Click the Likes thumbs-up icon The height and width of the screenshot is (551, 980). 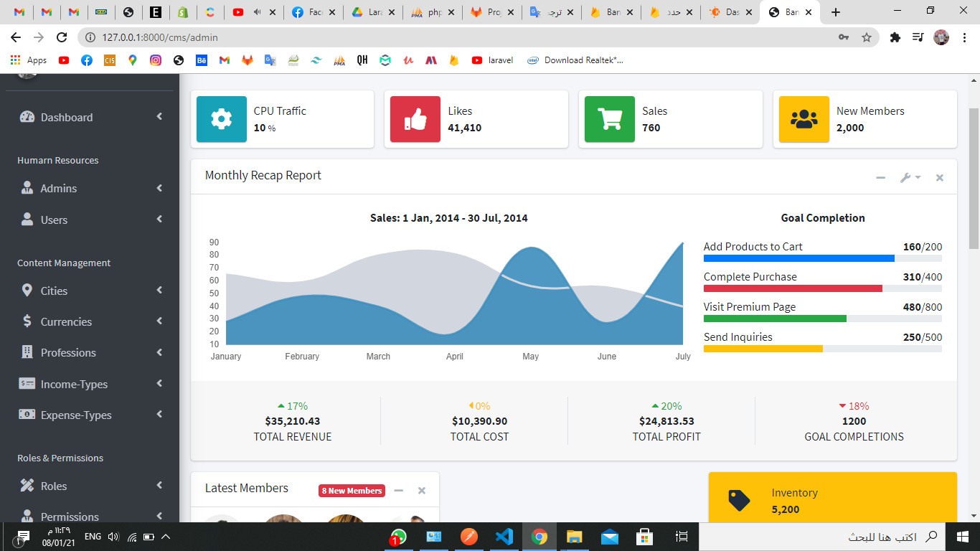415,119
